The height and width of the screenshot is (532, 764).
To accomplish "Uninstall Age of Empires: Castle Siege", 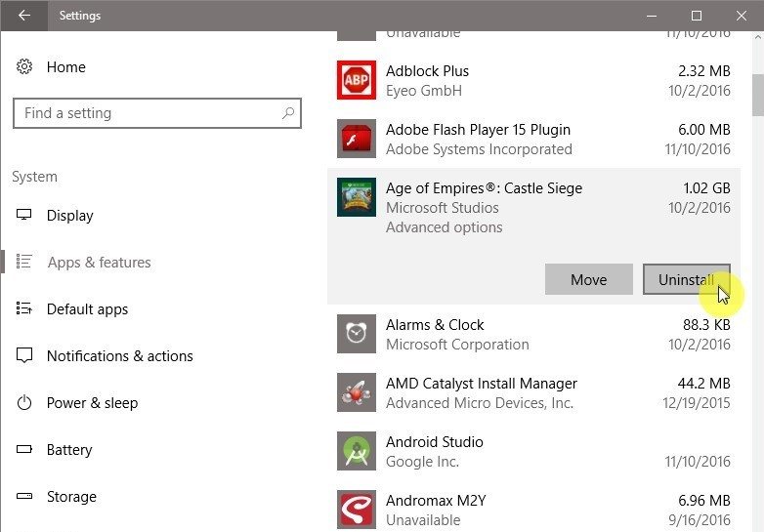I will [687, 279].
